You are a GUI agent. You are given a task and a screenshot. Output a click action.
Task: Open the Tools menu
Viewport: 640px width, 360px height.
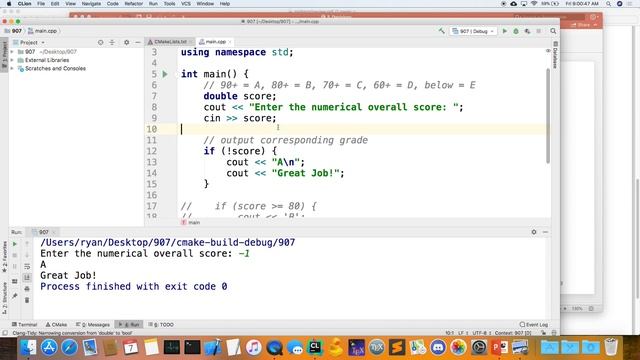coord(169,4)
